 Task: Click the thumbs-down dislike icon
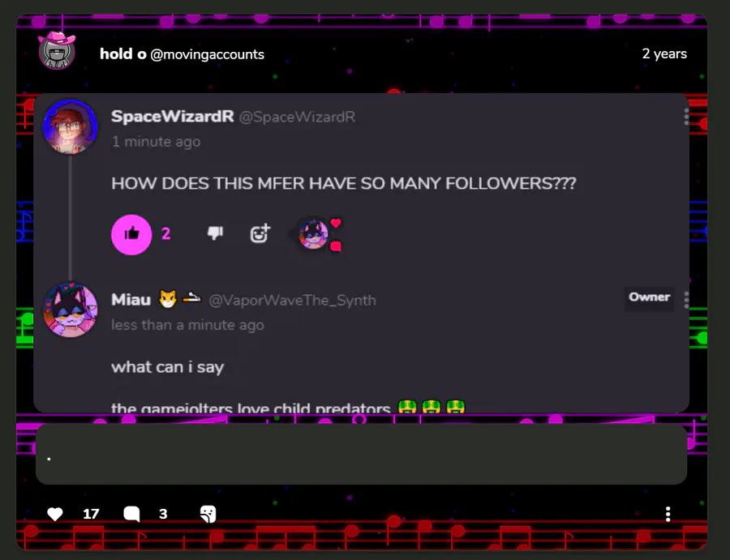point(215,233)
